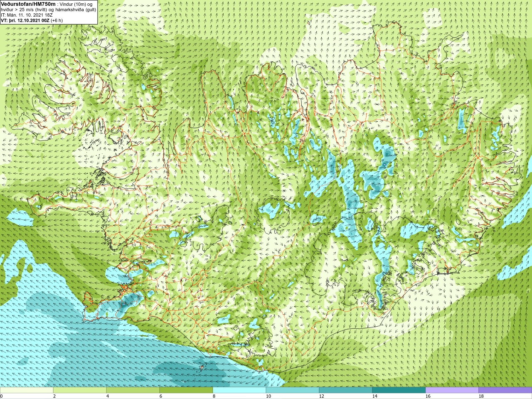
Task: Click the light green 2–4 m/s legend swatch
Action: click(x=80, y=390)
